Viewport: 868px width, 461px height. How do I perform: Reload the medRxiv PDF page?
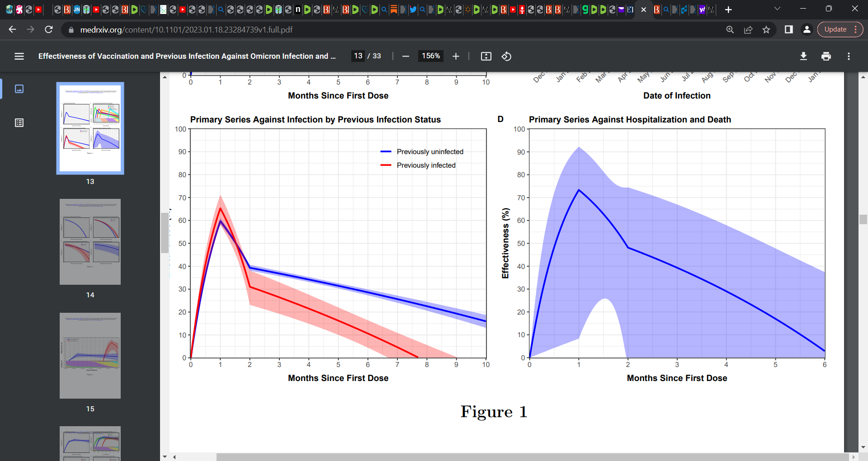coord(49,29)
